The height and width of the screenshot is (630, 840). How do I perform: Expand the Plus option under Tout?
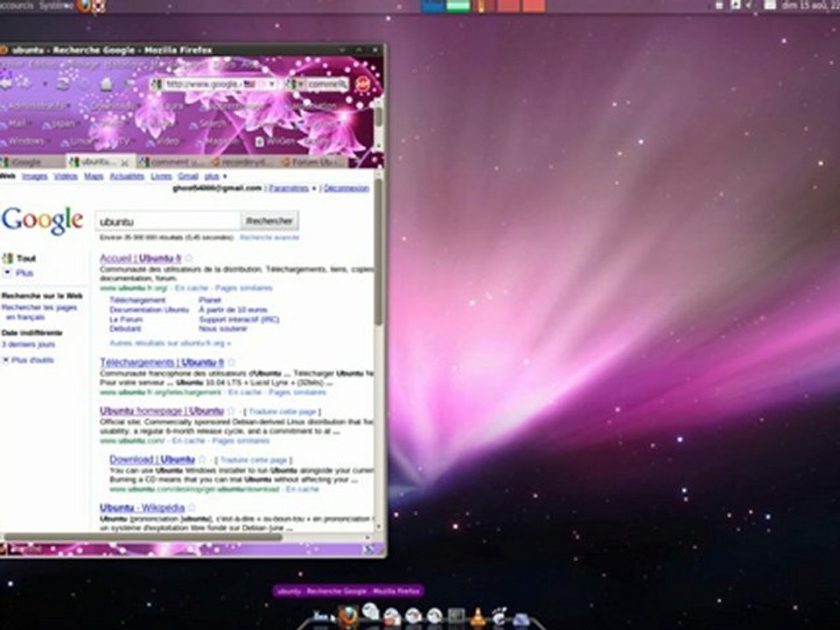[x=18, y=273]
